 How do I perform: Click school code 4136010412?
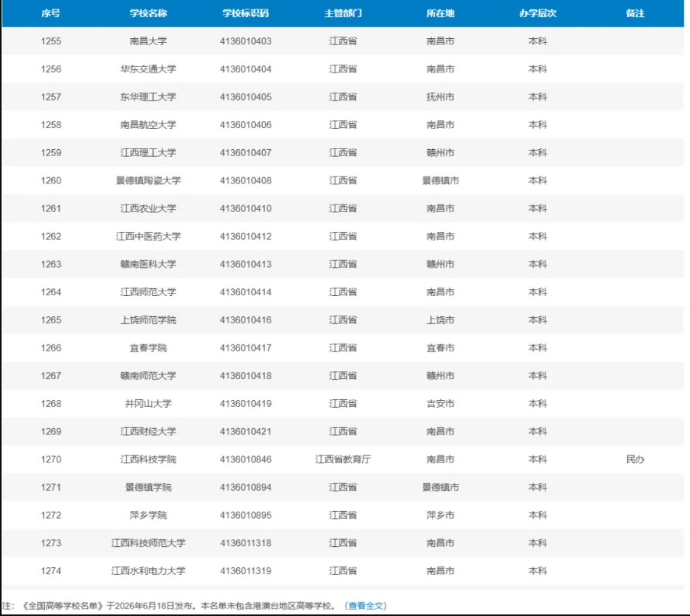pos(246,236)
